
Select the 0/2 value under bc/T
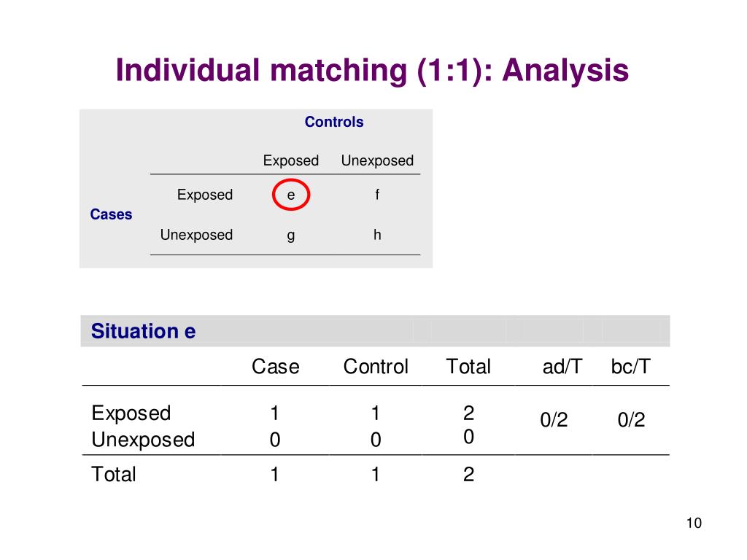631,420
